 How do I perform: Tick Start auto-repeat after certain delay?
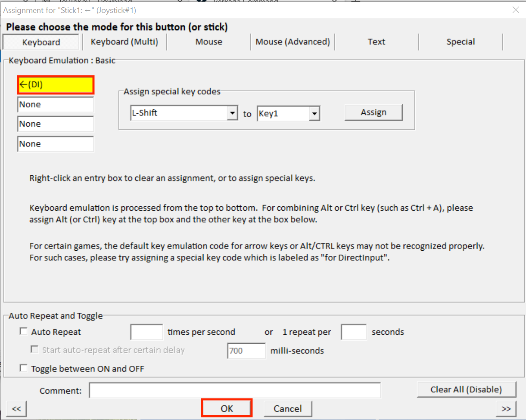click(34, 350)
